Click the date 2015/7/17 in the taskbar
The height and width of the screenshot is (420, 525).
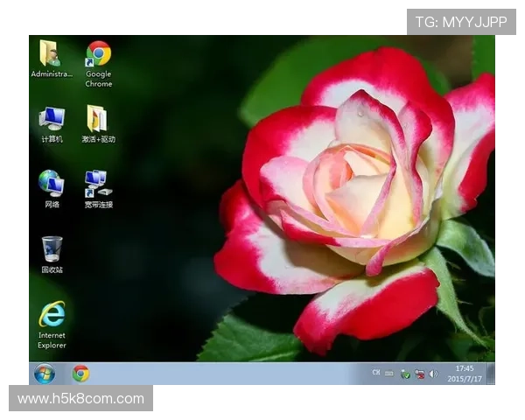465,379
